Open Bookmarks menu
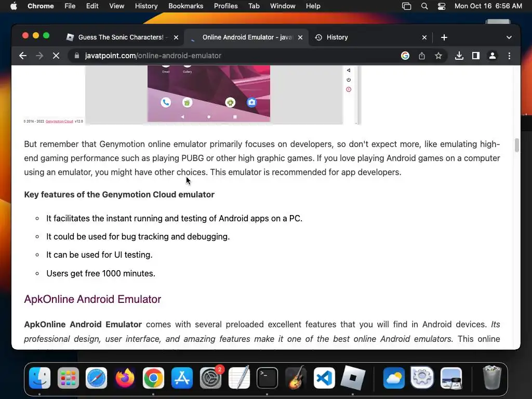 [x=185, y=6]
